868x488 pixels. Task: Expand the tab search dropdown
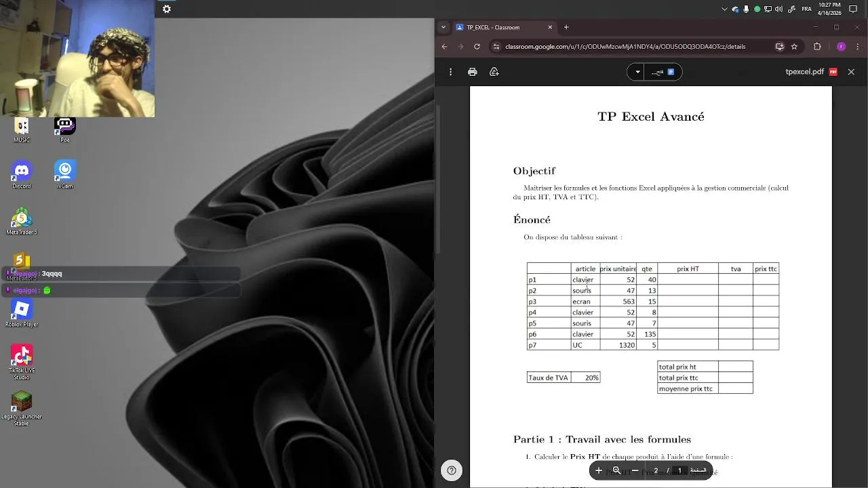pyautogui.click(x=443, y=28)
